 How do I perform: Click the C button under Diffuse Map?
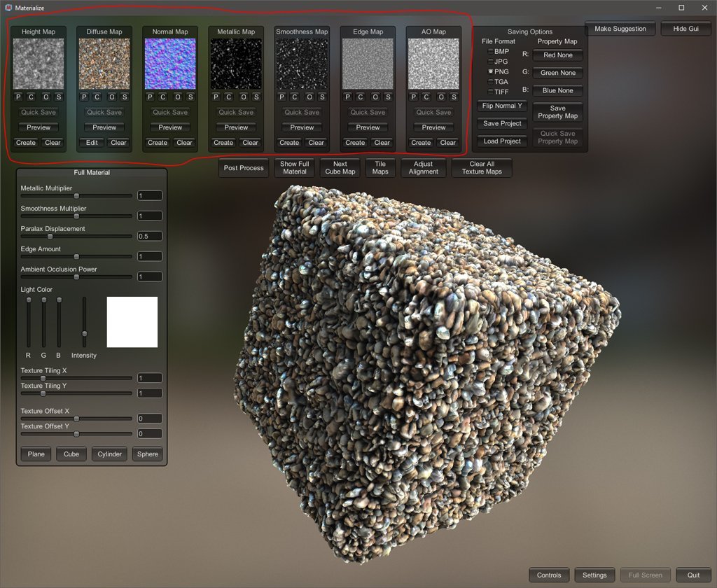click(97, 97)
